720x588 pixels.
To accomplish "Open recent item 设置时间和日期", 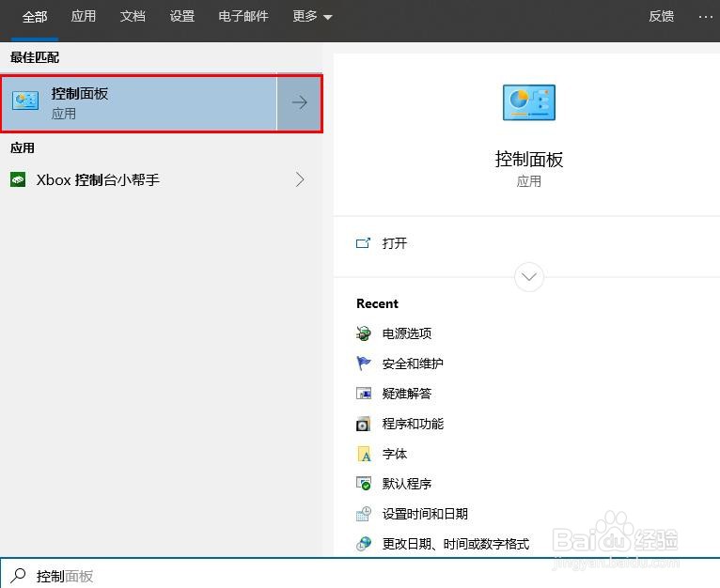I will pos(425,514).
